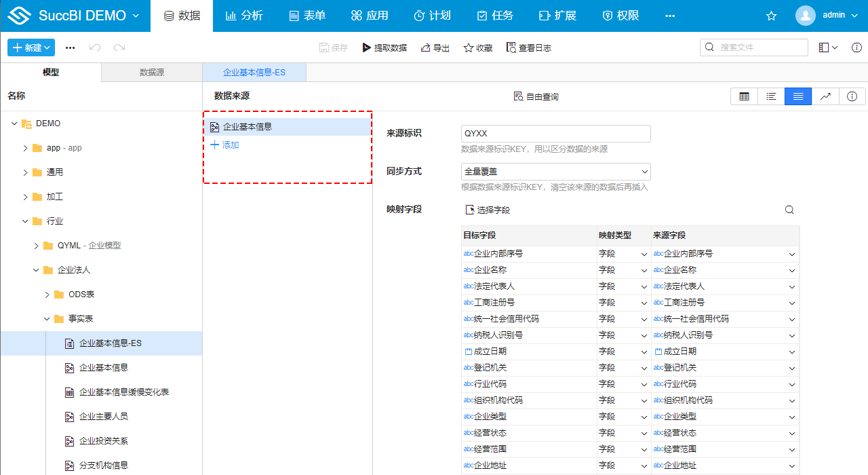Open the 新建 dropdown button

click(x=31, y=47)
